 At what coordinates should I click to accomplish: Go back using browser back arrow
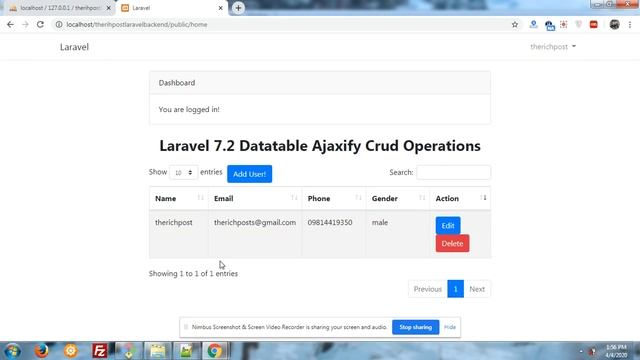pyautogui.click(x=10, y=24)
